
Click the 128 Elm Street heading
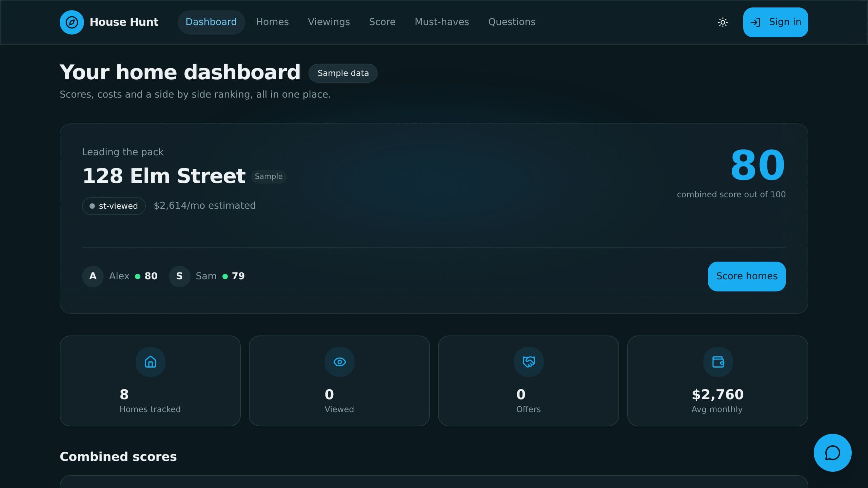click(x=164, y=176)
